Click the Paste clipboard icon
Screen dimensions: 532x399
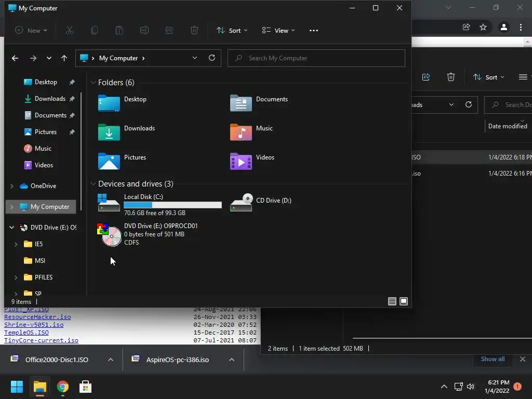(119, 30)
